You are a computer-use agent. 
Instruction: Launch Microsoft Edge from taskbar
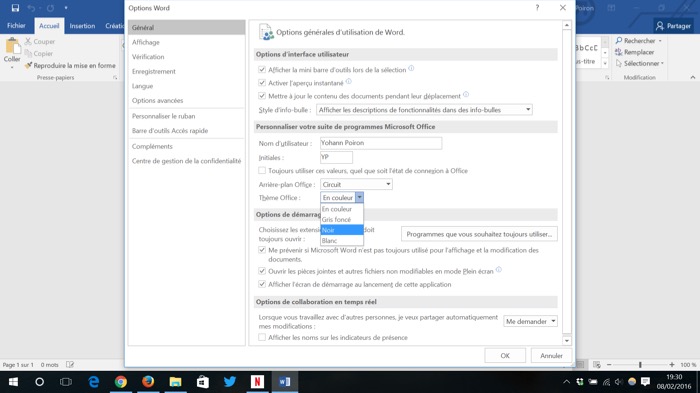point(93,382)
